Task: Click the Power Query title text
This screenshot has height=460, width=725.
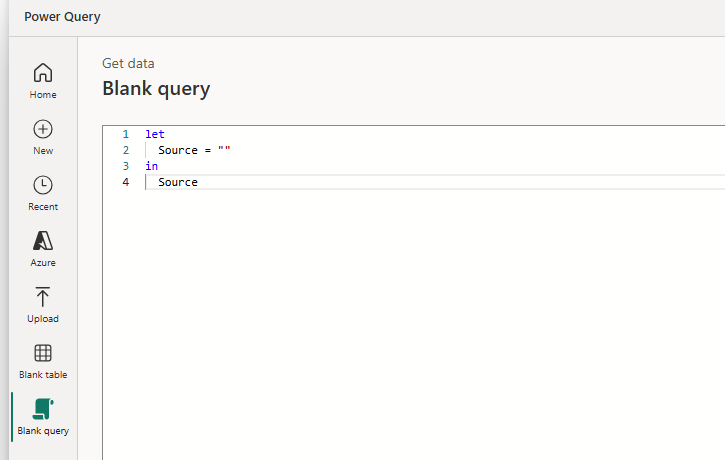Action: [62, 17]
